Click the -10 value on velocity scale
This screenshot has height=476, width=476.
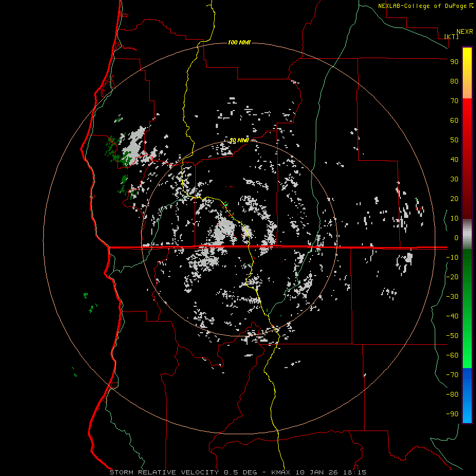(452, 258)
